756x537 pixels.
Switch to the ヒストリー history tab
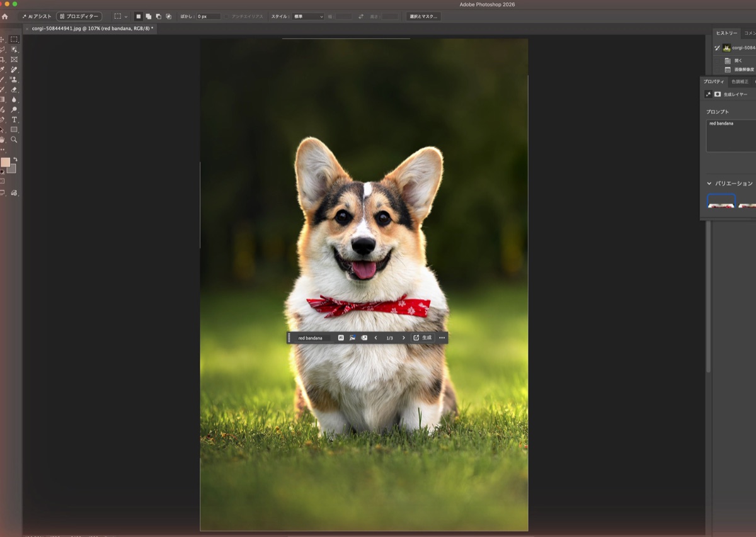click(x=726, y=33)
